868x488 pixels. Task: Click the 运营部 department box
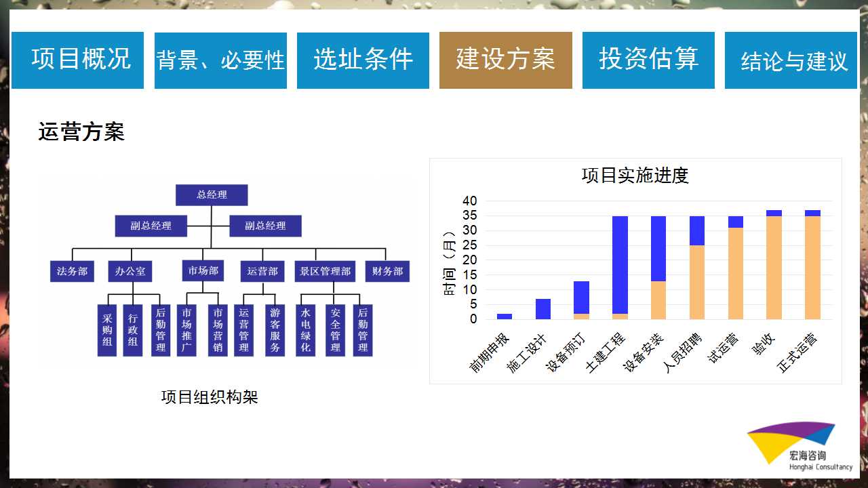point(262,271)
